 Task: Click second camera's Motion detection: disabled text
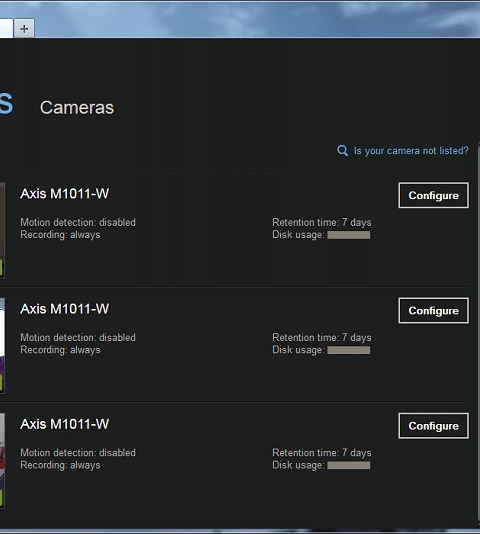[x=78, y=337]
